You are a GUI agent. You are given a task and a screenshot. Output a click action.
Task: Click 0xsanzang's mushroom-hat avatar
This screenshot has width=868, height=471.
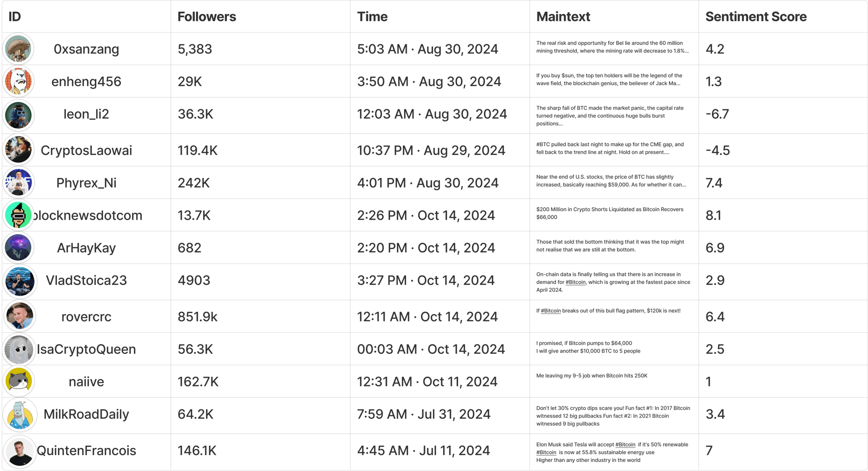point(19,49)
